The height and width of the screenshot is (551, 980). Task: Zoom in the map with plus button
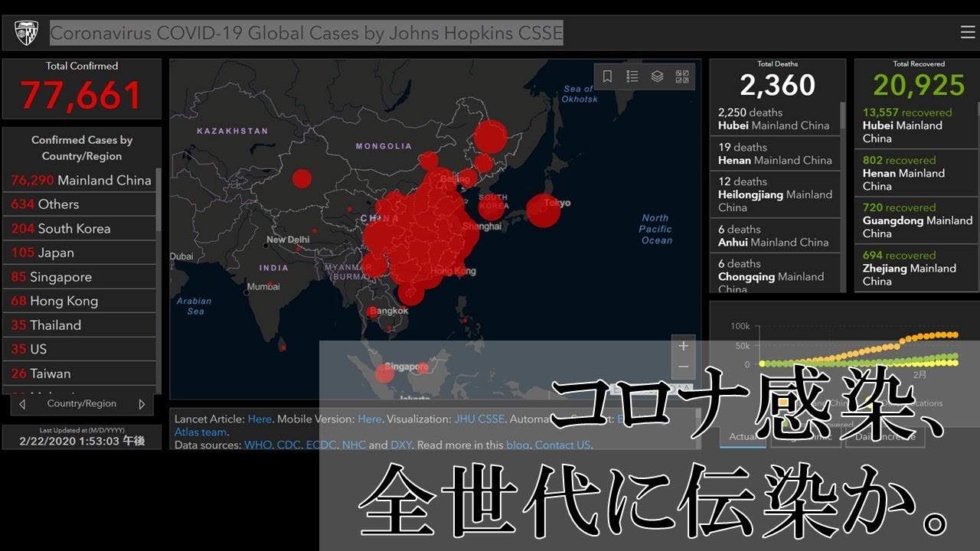[x=684, y=346]
